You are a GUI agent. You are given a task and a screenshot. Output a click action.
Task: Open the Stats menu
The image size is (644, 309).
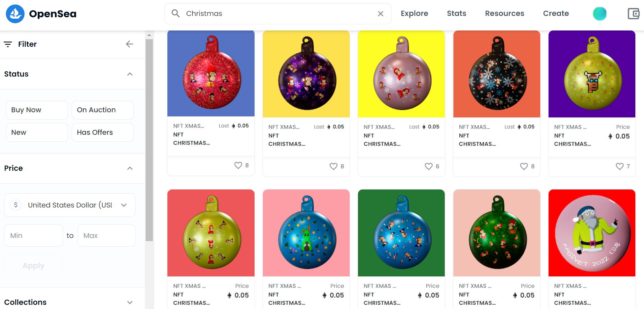(457, 14)
